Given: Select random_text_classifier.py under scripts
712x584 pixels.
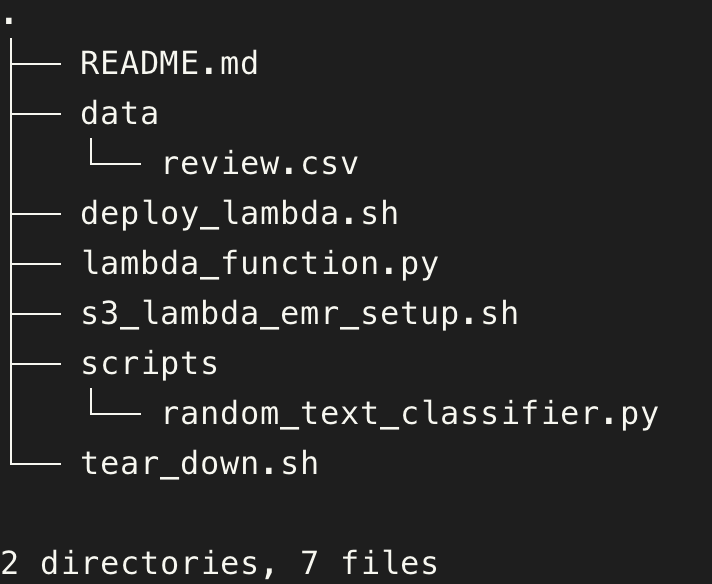Looking at the screenshot, I should pos(410,413).
